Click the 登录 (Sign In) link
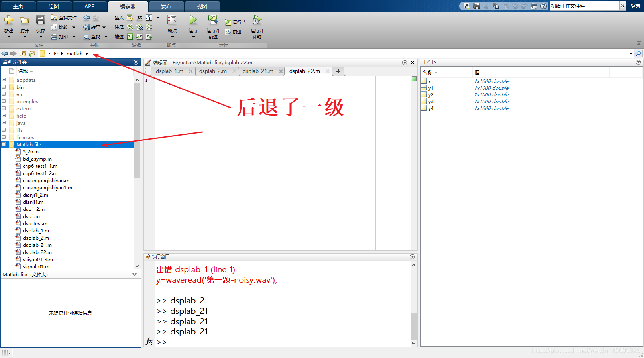 [636, 6]
